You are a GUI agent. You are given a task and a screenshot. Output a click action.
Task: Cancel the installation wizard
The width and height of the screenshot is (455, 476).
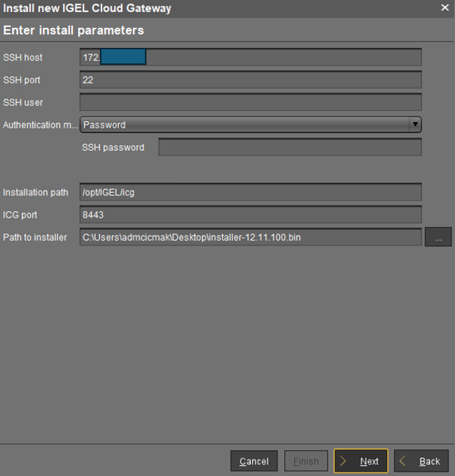[x=254, y=461]
